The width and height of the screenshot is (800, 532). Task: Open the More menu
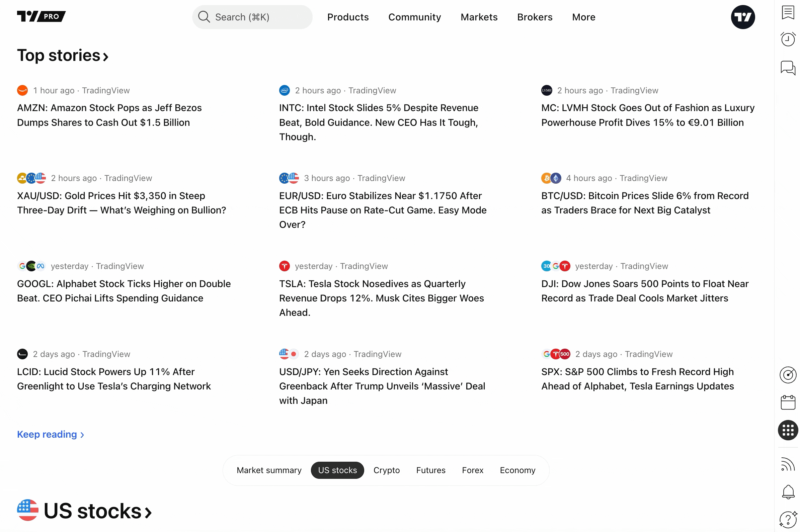pyautogui.click(x=583, y=17)
